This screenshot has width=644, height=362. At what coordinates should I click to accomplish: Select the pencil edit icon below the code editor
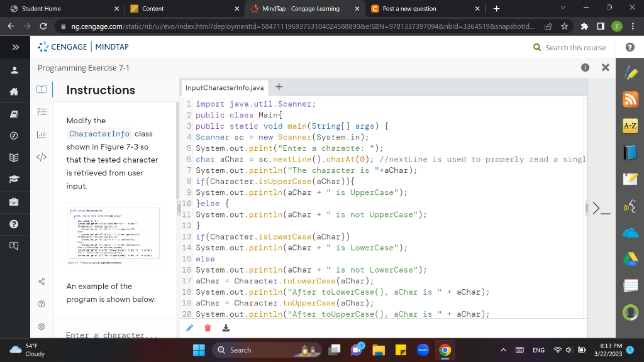(x=190, y=327)
